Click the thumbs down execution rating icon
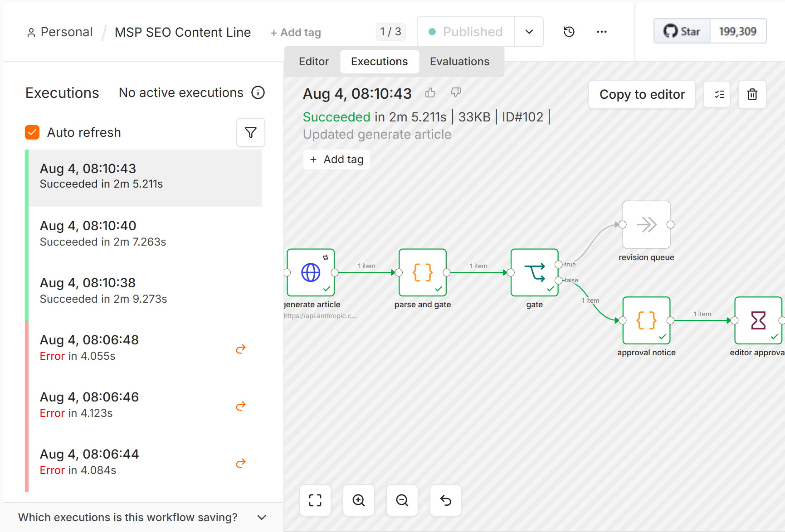Image resolution: width=785 pixels, height=532 pixels. click(456, 93)
